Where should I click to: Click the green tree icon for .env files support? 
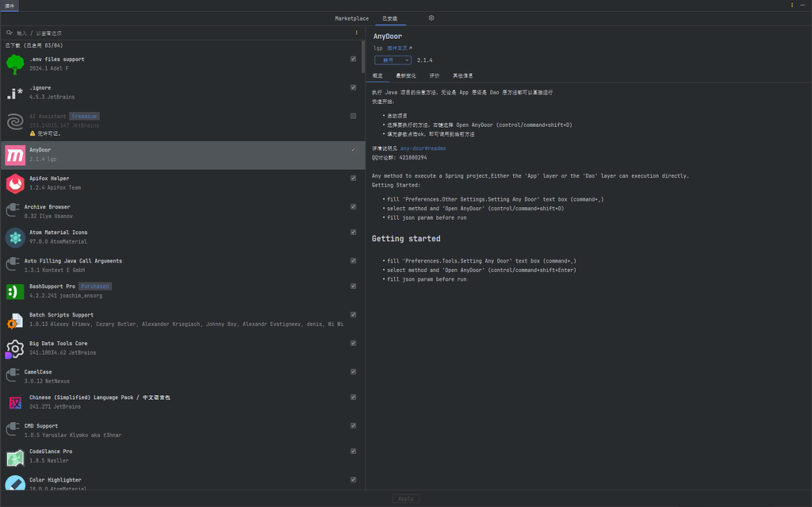pos(15,64)
